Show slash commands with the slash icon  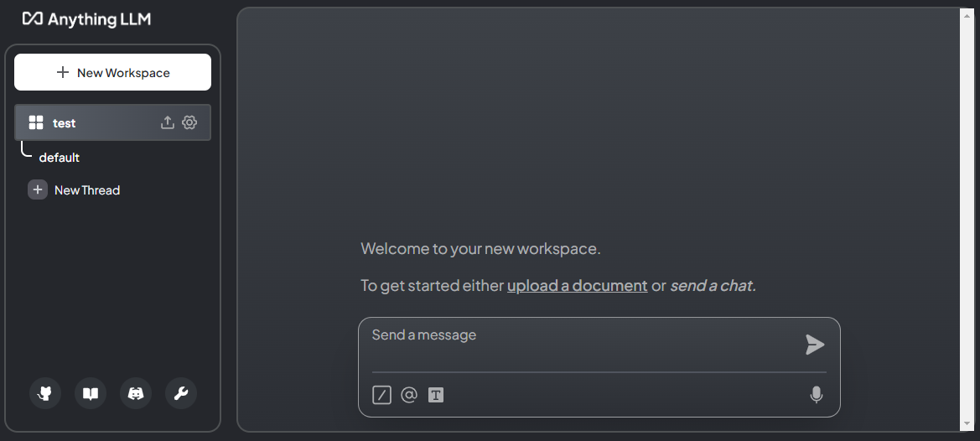pyautogui.click(x=382, y=395)
